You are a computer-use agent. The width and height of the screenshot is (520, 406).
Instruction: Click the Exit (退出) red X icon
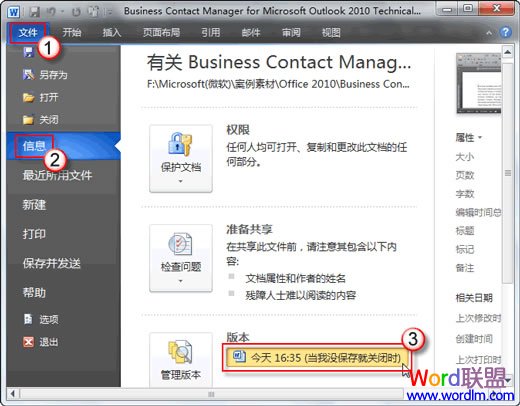28,342
